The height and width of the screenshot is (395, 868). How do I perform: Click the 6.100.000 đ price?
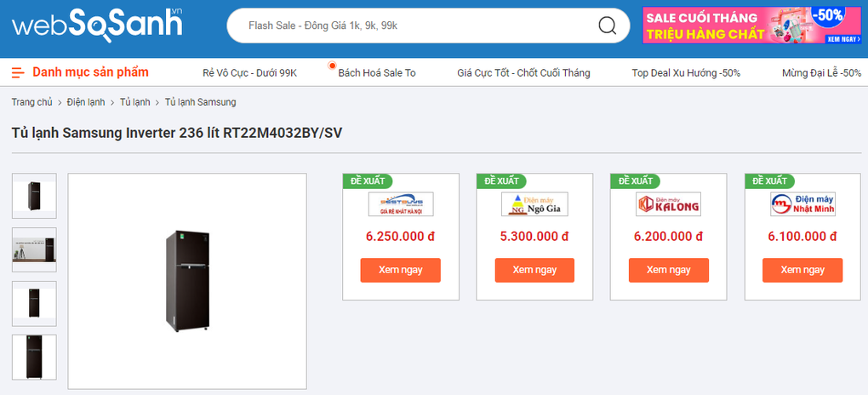[802, 237]
